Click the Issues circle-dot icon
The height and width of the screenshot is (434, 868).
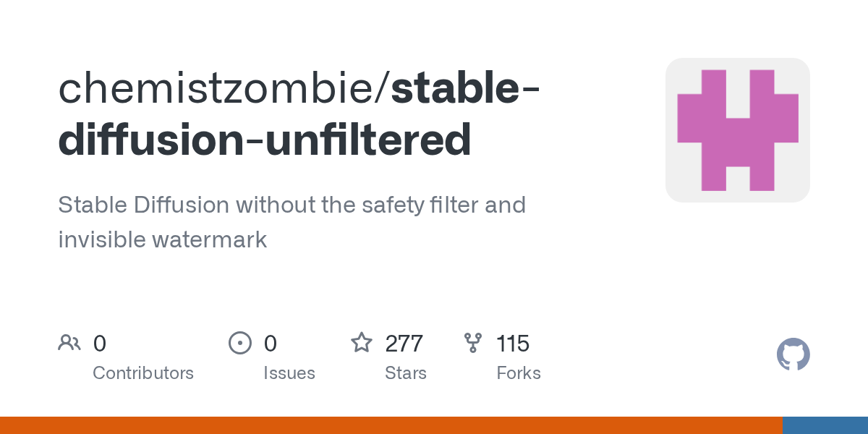pos(239,342)
